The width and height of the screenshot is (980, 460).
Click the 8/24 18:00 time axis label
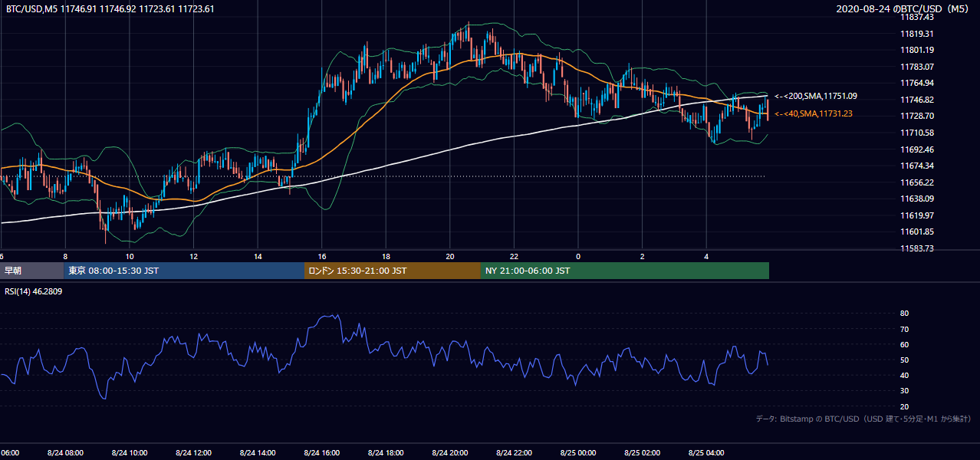pos(386,452)
